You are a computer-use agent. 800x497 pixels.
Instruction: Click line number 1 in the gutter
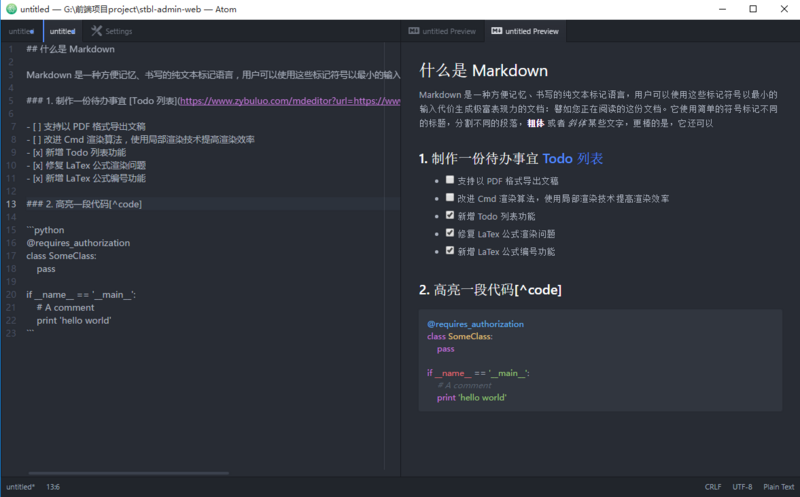tap(11, 49)
